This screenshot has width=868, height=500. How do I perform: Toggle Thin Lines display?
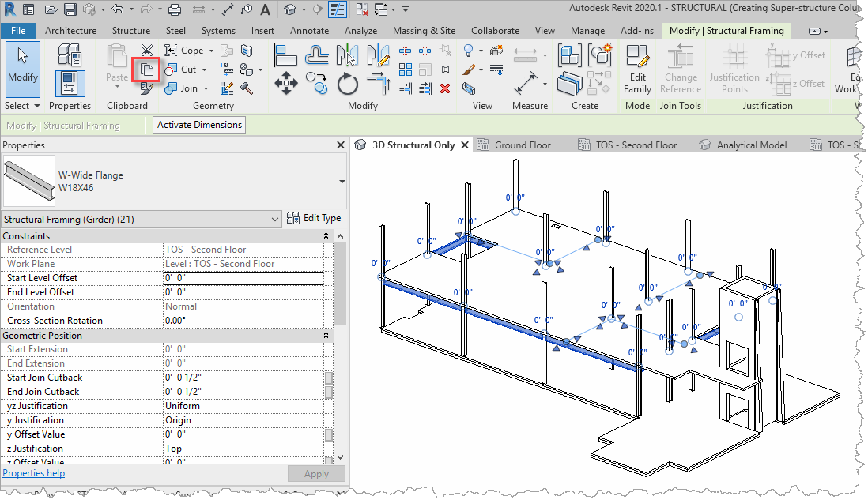click(x=337, y=9)
